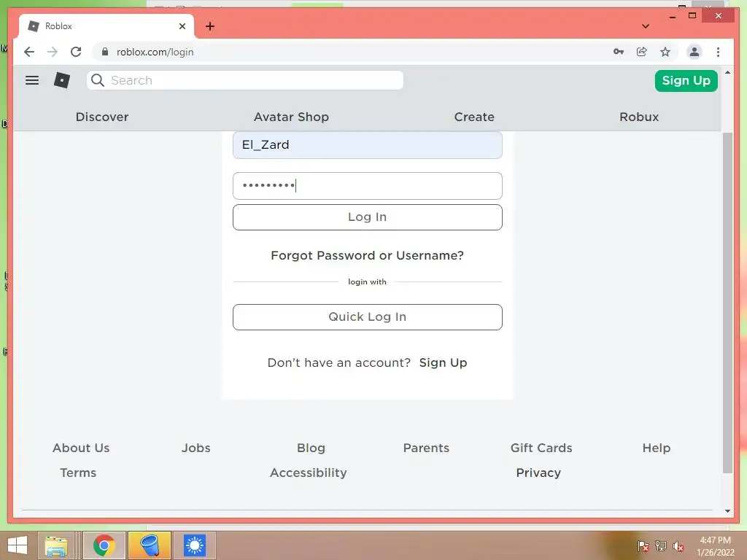Open the Create tab
Viewport: 747px width, 560px height.
(x=474, y=117)
